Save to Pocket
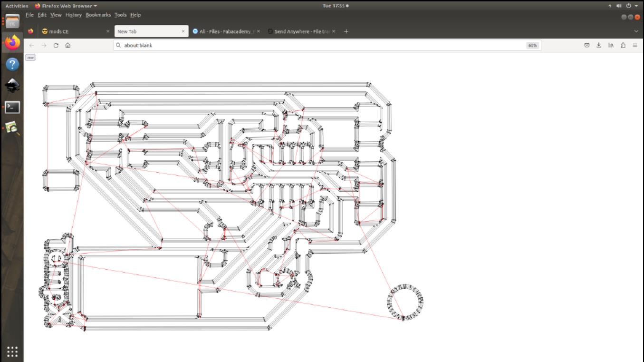Screen dimensions: 644x362 pos(587,45)
